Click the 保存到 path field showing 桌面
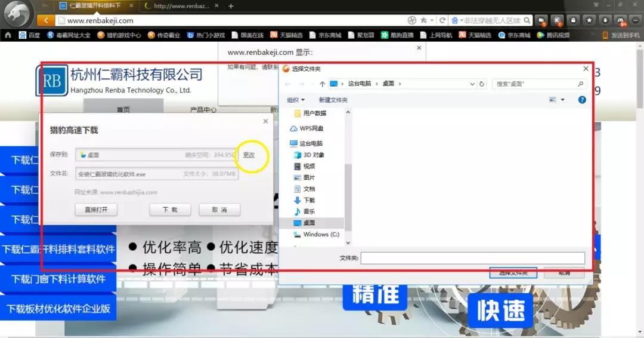Viewport: 644px width, 338px height. click(x=156, y=155)
